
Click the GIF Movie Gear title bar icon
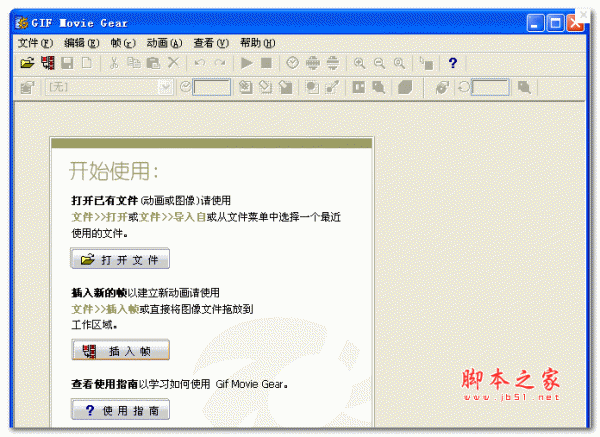pyautogui.click(x=21, y=23)
